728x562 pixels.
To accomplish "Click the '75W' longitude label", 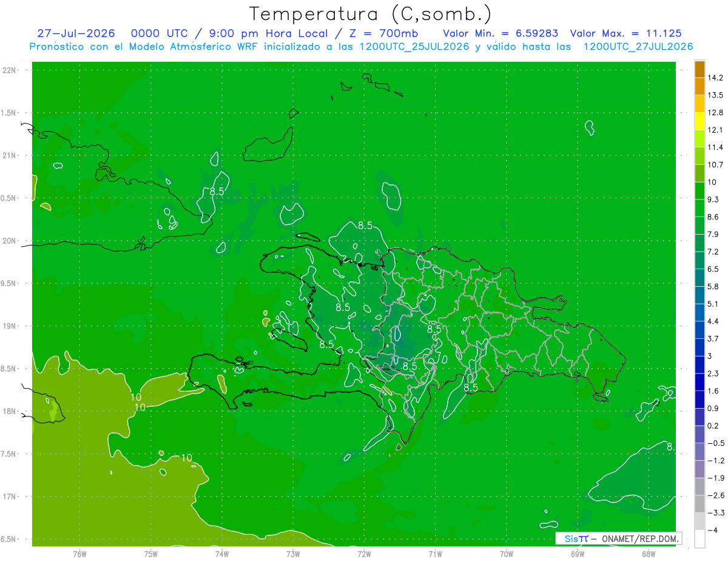I will pyautogui.click(x=150, y=554).
